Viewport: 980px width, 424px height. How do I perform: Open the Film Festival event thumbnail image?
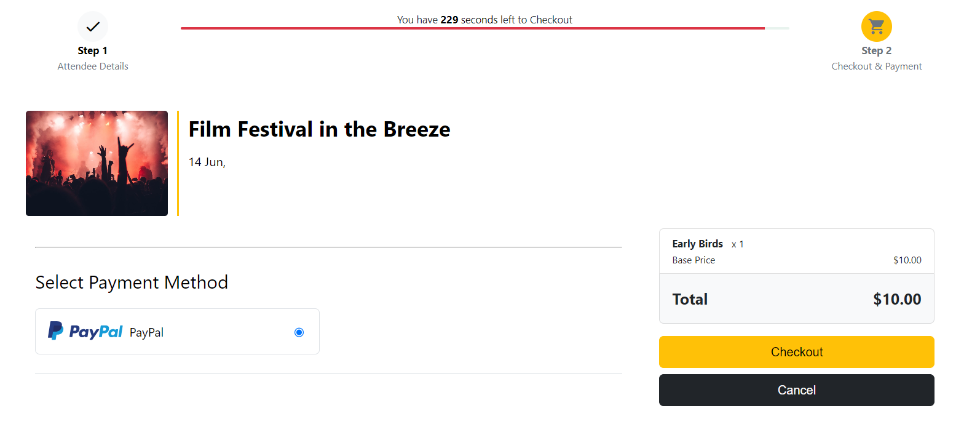click(x=97, y=163)
